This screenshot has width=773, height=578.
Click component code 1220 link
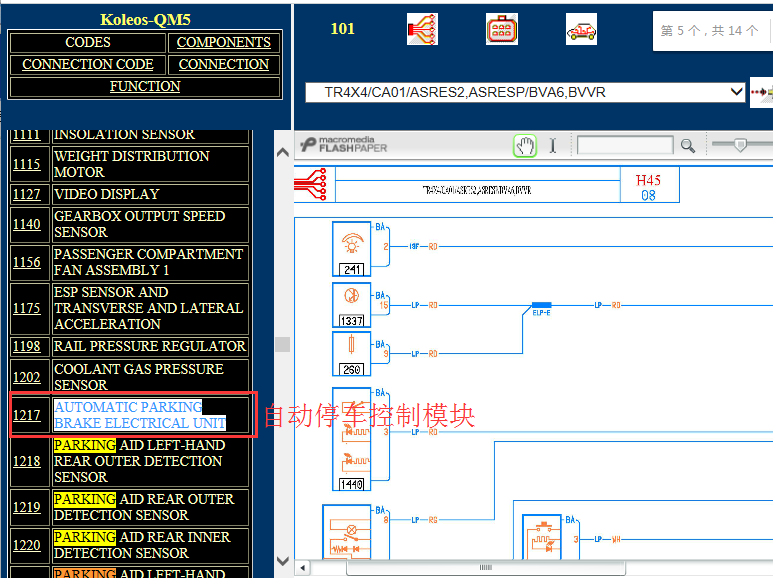[27, 545]
